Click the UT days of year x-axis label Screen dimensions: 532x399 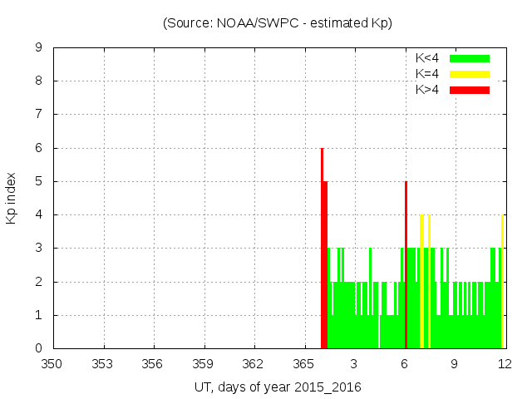(x=278, y=387)
